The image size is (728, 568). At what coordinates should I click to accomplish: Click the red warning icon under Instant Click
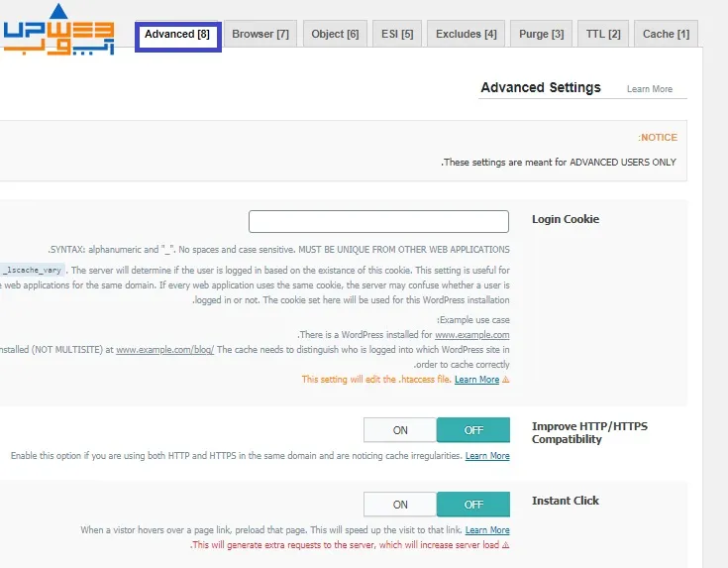[505, 545]
